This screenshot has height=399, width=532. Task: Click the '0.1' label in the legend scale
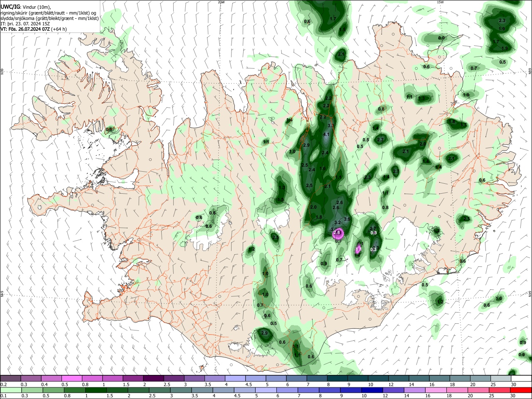coord(3,396)
